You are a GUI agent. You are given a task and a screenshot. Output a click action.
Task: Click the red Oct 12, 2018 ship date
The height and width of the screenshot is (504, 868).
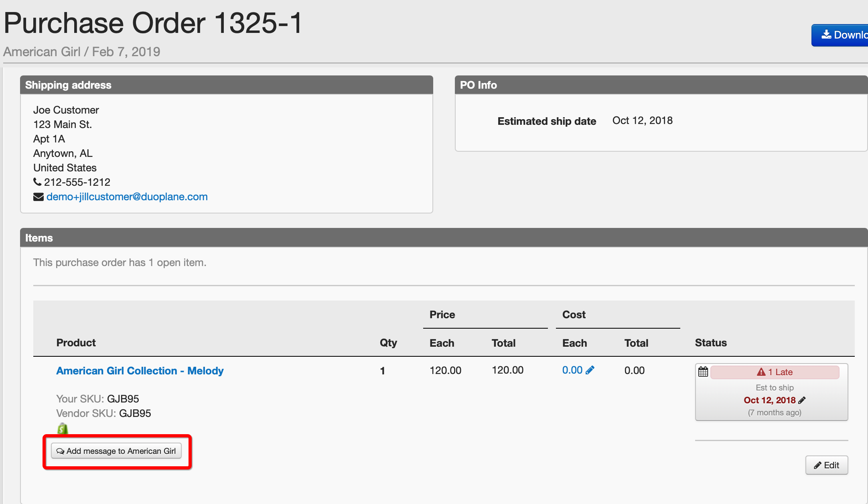pyautogui.click(x=769, y=400)
